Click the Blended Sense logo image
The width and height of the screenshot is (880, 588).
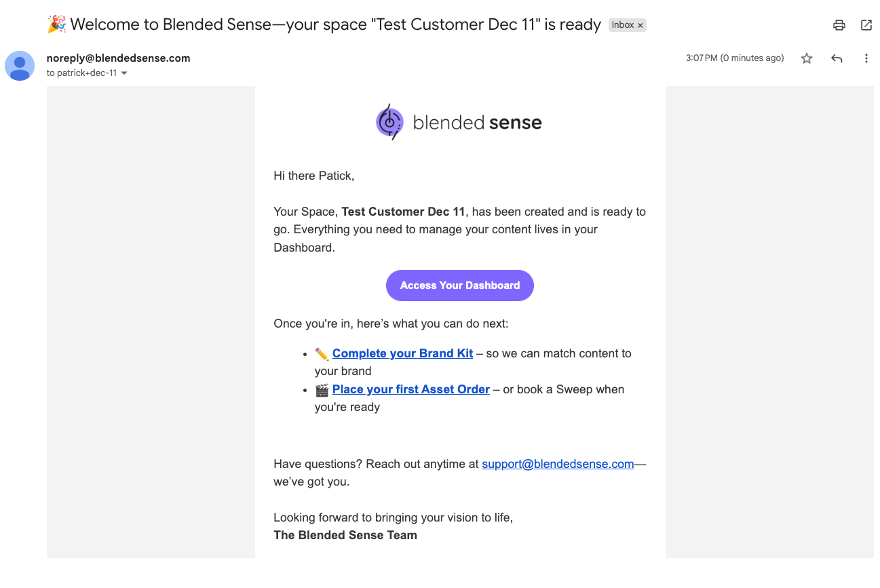(x=459, y=122)
